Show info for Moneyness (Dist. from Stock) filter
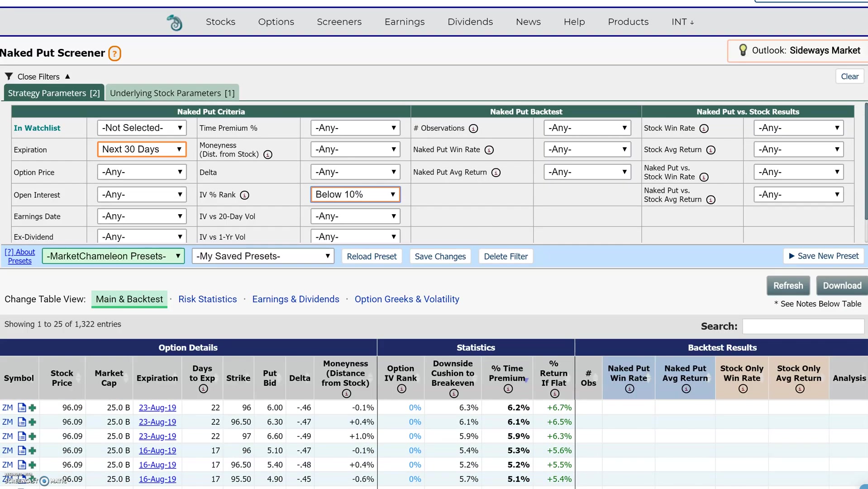Screen dimensions: 868x489 tap(268, 154)
